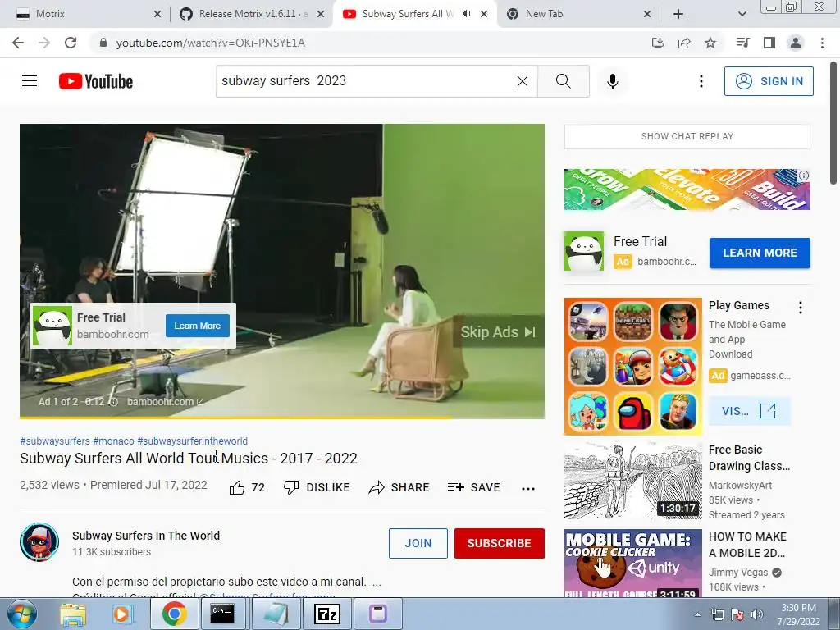This screenshot has width=840, height=630.
Task: Click the yellow ad progress bar
Action: 235,418
